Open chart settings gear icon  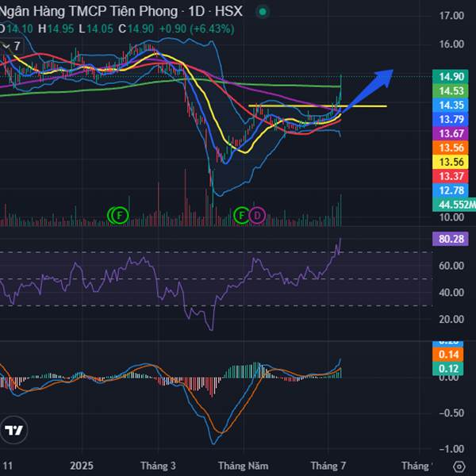(459, 466)
